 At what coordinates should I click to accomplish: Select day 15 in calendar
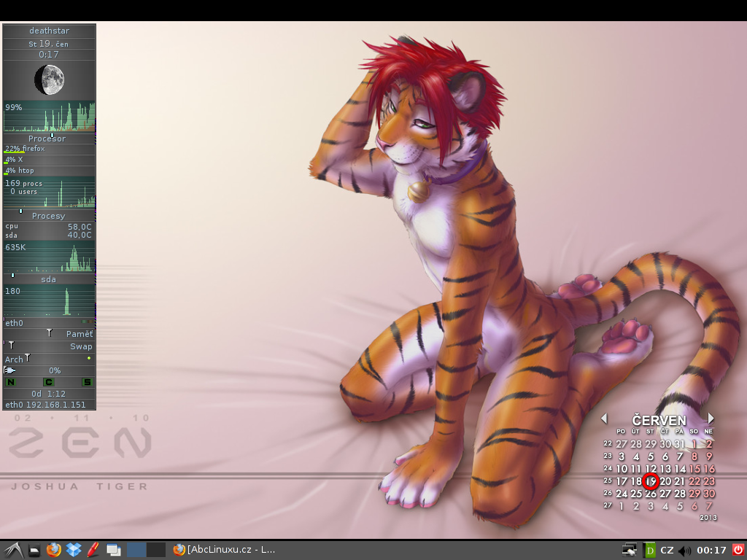pos(694,469)
